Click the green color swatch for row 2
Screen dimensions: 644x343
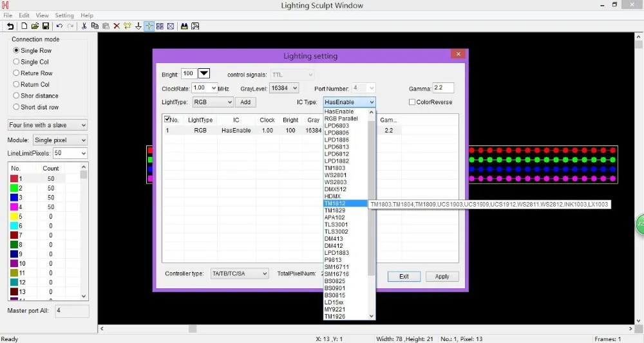pyautogui.click(x=14, y=188)
